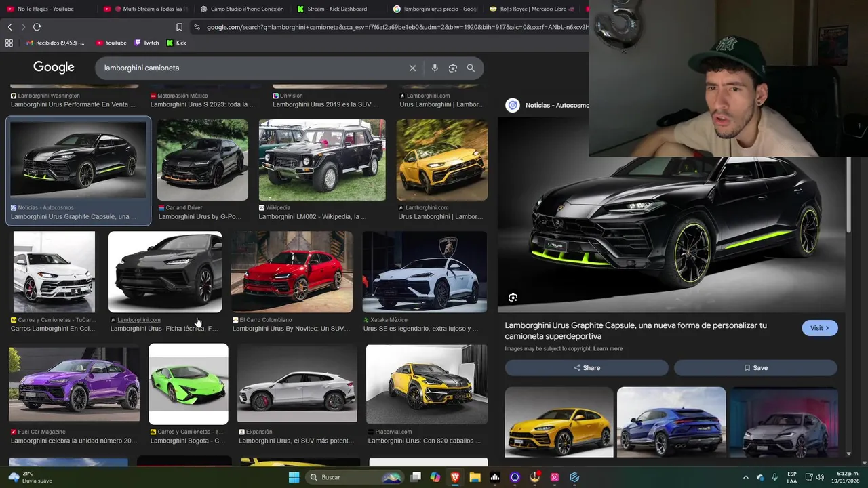
Task: Open the Placervial.com yellow Urus thumbnail
Action: point(427,384)
